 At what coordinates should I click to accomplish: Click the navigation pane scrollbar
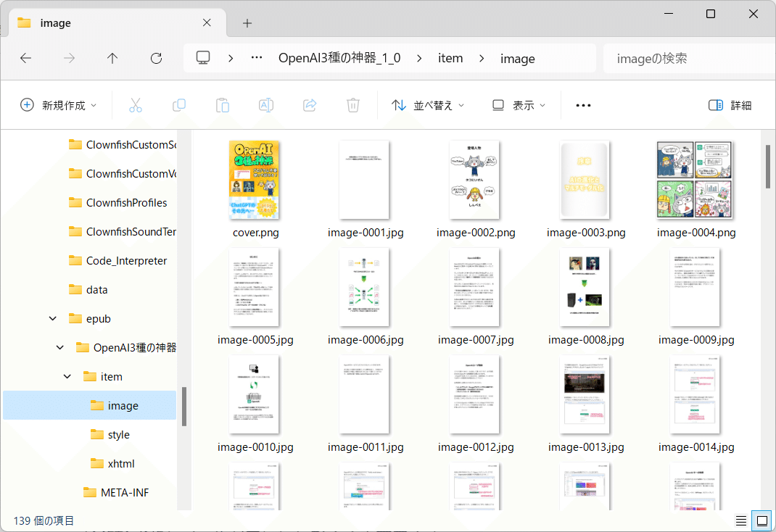(184, 407)
